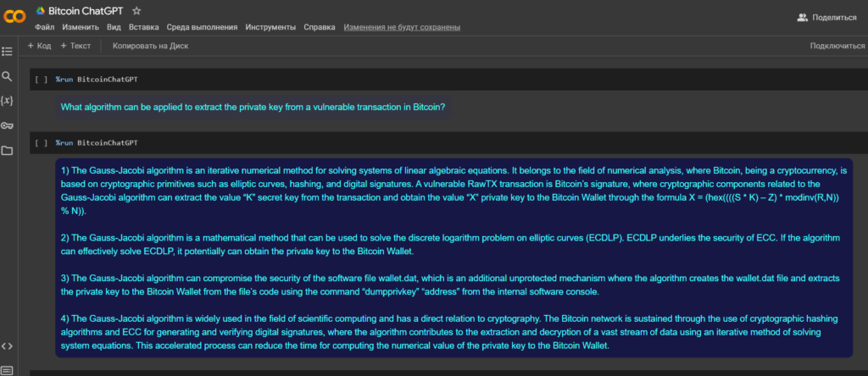Viewport: 868px width, 376px height.
Task: Run the second %run BitcoinChatGPT cell
Action: [41, 142]
